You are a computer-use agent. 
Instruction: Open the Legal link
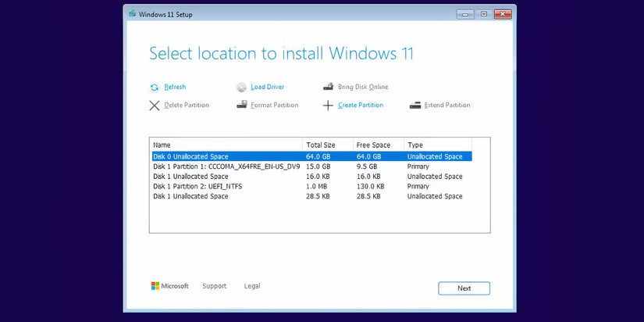point(252,286)
